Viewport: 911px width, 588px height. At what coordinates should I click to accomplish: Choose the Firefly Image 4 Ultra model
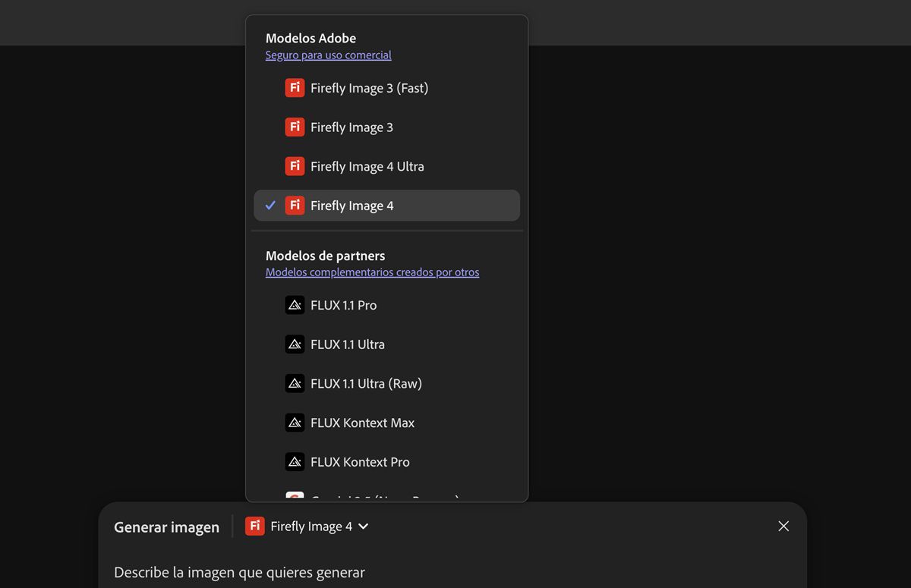tap(367, 167)
